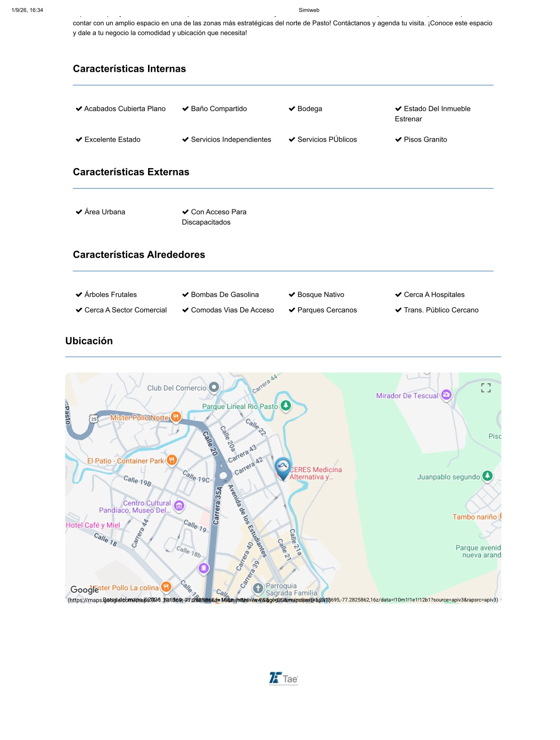Click the Baño Compartido checkmark item
The height and width of the screenshot is (740, 560).
point(215,109)
